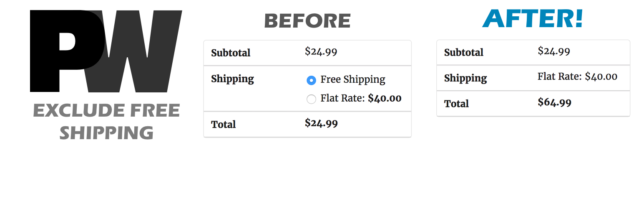Screen dimensions: 644x209
Task: Click the BEFORE heading
Action: tap(307, 21)
